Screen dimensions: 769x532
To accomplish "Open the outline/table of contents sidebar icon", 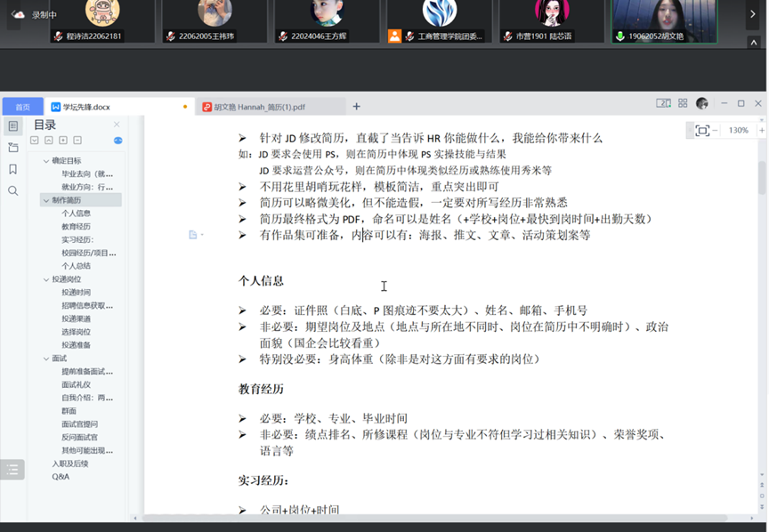I will 12,126.
